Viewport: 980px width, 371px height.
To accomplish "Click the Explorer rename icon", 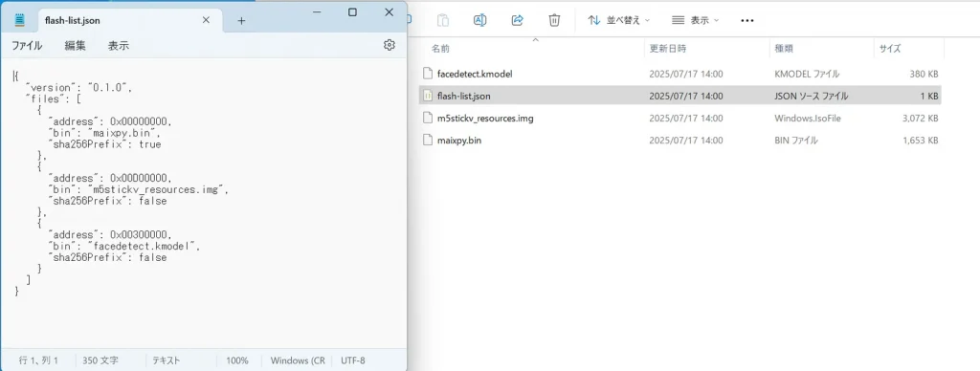I will pyautogui.click(x=480, y=20).
